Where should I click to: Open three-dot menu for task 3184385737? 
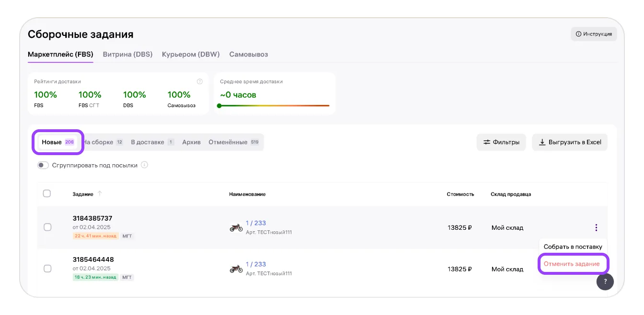(x=596, y=227)
